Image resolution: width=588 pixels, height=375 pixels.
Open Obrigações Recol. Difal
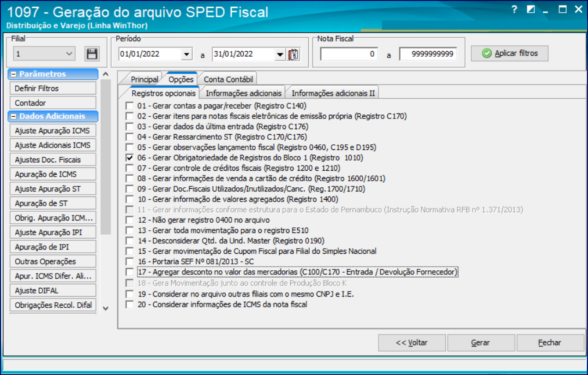coord(53,305)
